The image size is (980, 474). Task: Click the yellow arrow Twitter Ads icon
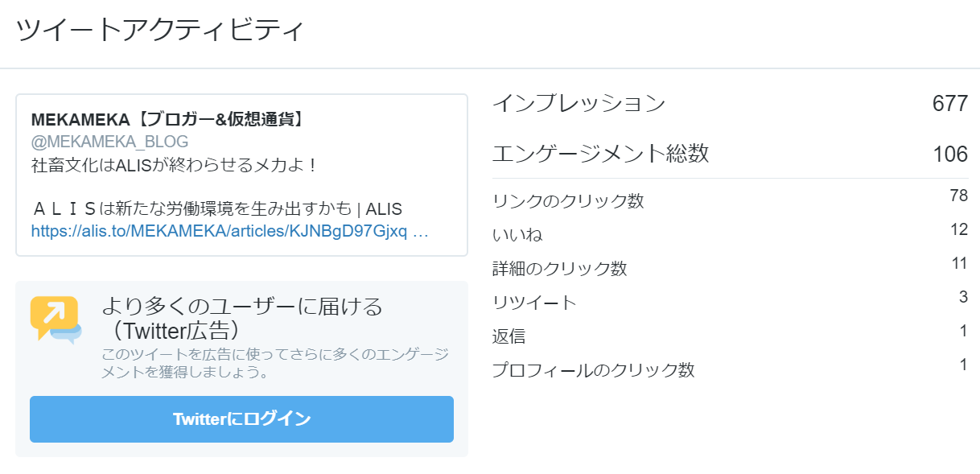pyautogui.click(x=56, y=319)
